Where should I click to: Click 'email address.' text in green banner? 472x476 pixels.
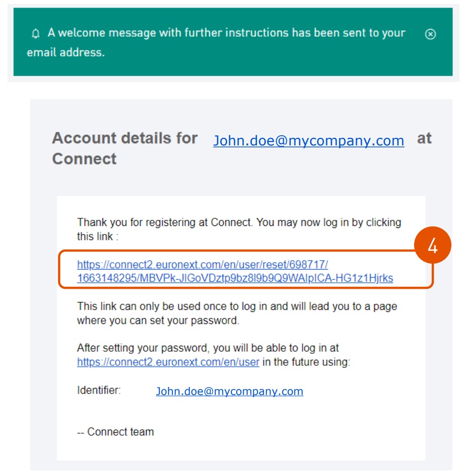coord(66,52)
